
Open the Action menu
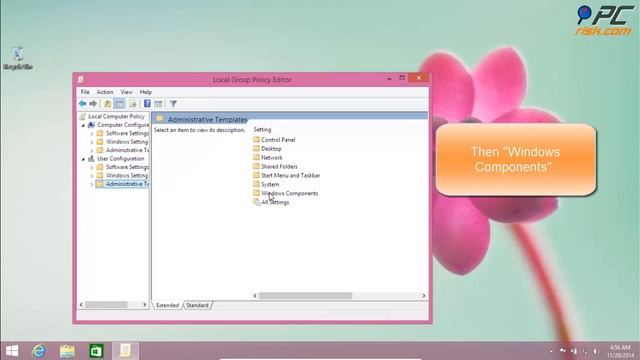pyautogui.click(x=105, y=92)
